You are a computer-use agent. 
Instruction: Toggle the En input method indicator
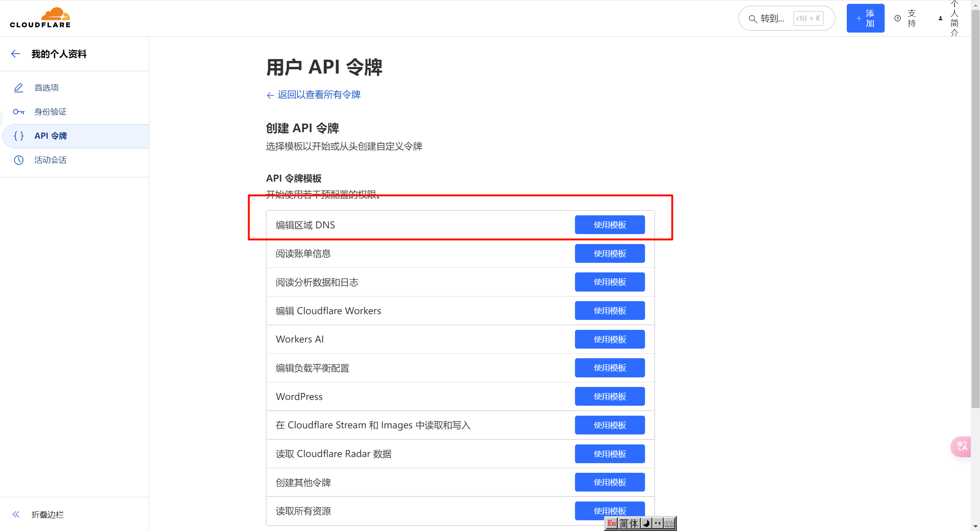point(611,523)
